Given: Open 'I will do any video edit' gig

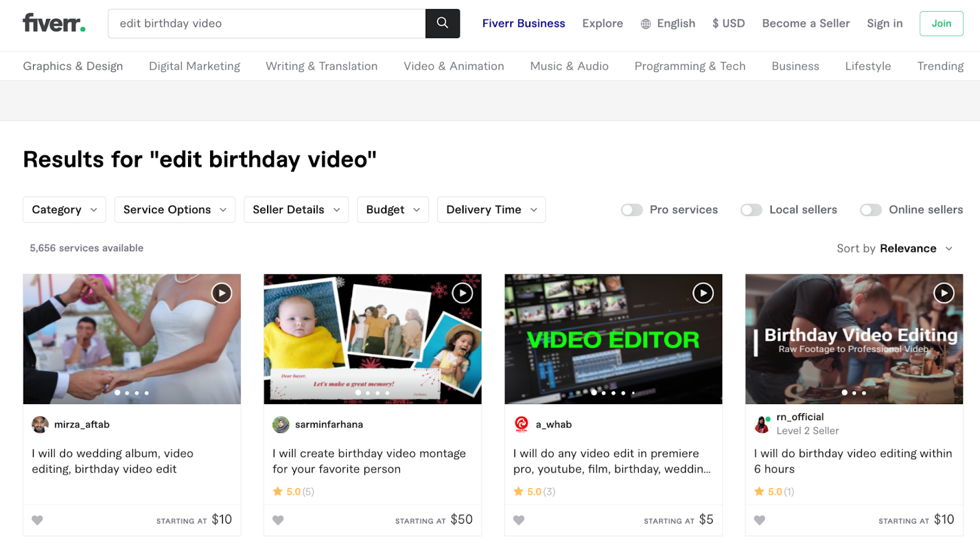Looking at the screenshot, I should tap(612, 461).
